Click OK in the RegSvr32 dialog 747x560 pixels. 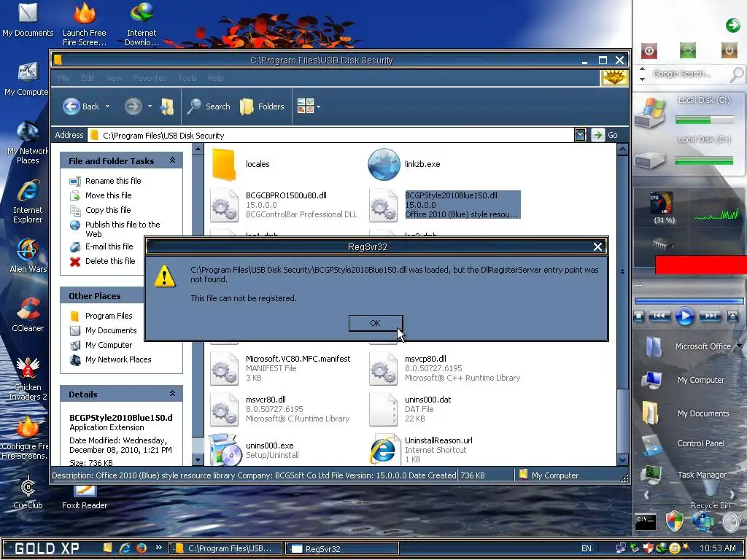click(x=376, y=323)
